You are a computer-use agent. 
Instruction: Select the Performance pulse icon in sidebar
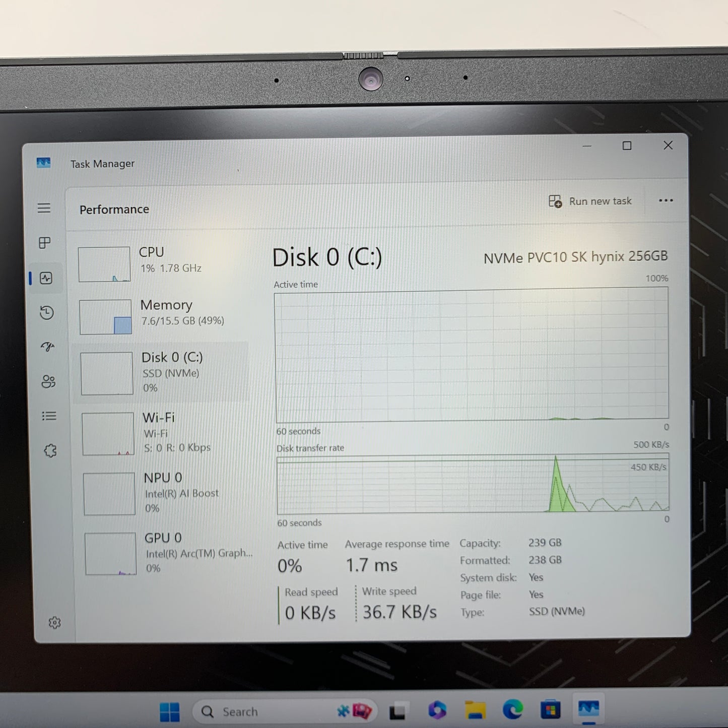click(x=44, y=278)
